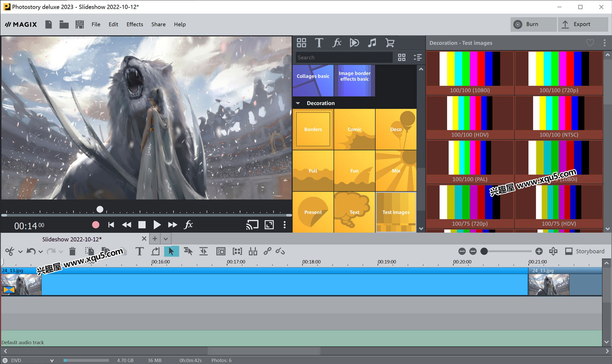Cast the preview to an external device
Viewport: 612px width, 364px height.
tap(252, 225)
